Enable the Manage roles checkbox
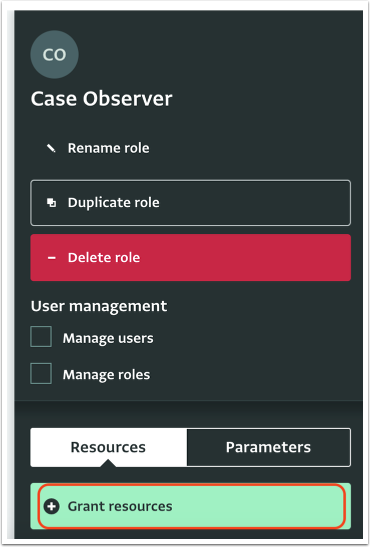This screenshot has height=547, width=370. [x=41, y=373]
